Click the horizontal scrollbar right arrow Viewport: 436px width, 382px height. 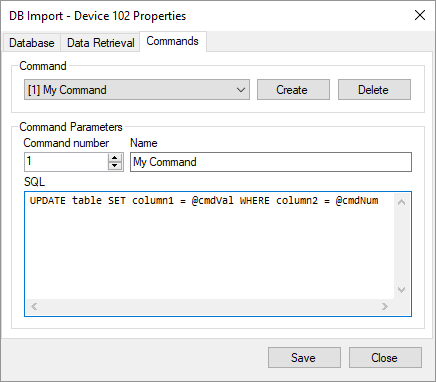point(385,306)
